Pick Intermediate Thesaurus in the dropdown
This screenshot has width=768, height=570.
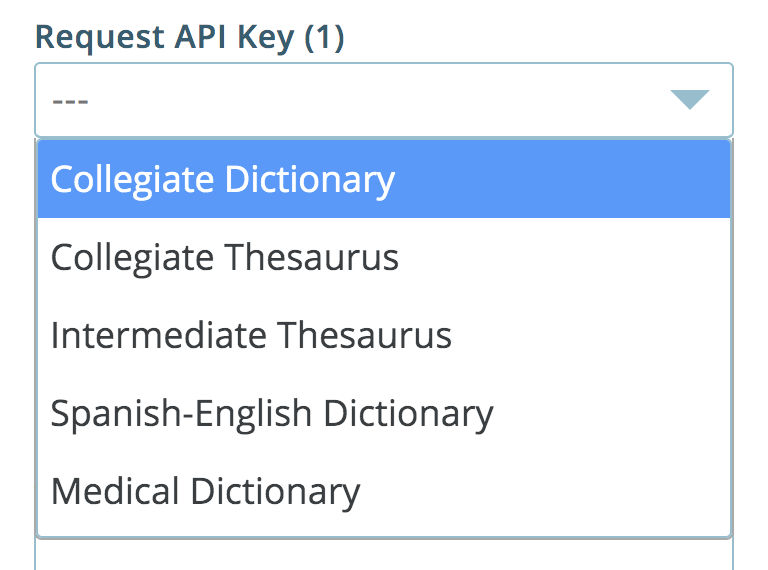[384, 335]
